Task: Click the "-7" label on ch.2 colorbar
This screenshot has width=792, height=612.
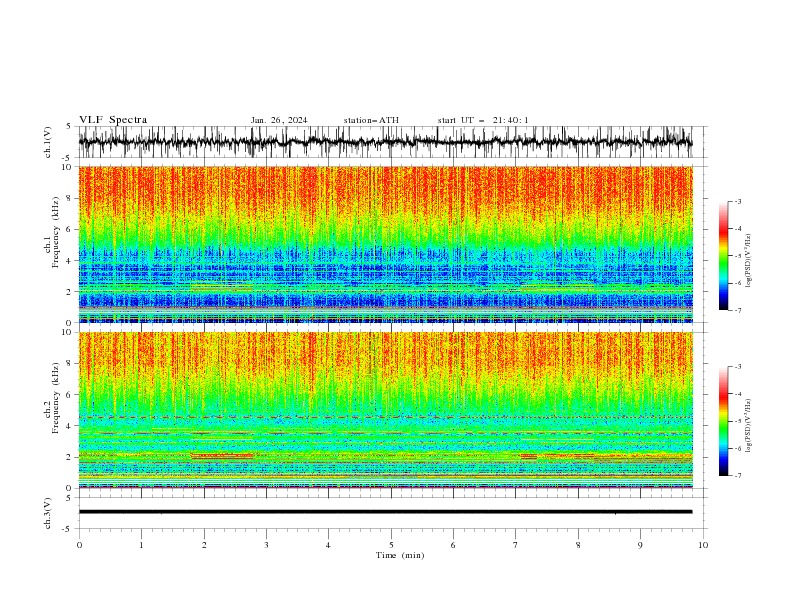Action: pos(738,476)
